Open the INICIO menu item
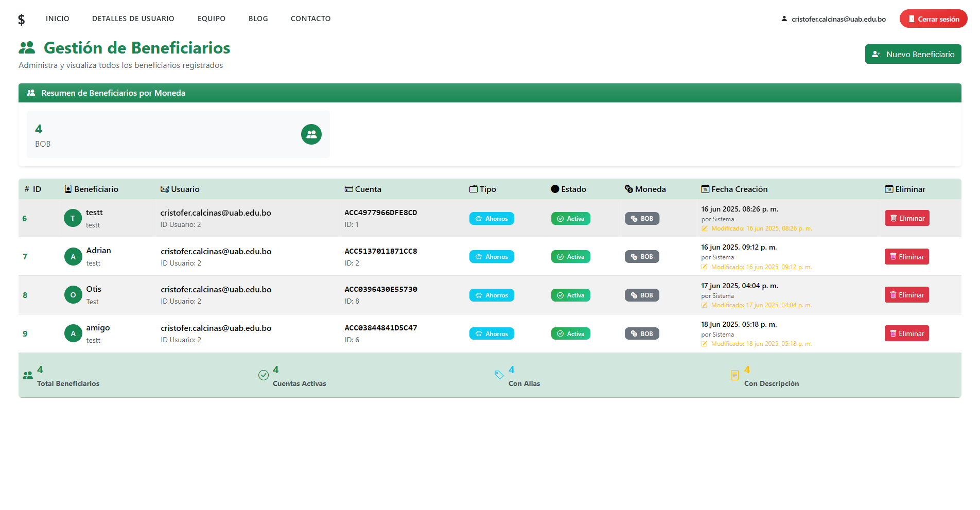The height and width of the screenshot is (510, 980). pos(58,19)
